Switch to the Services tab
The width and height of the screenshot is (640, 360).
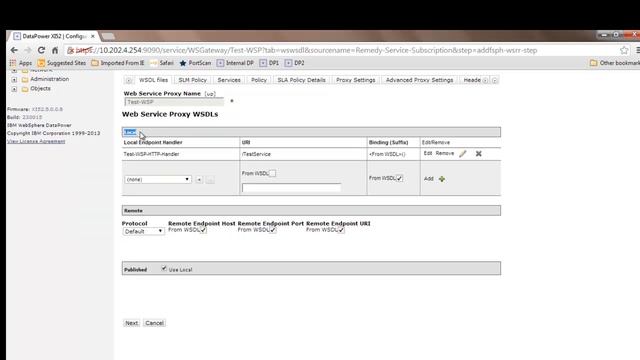point(229,80)
